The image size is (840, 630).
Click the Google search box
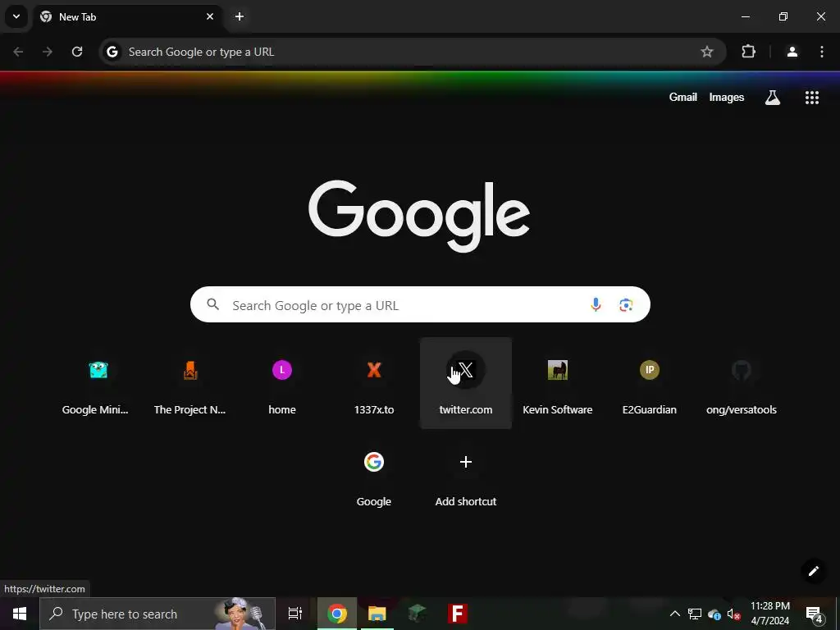pyautogui.click(x=420, y=305)
